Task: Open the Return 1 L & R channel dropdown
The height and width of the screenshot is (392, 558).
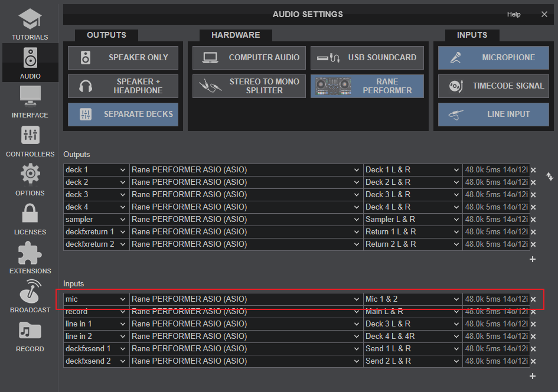Action: [413, 232]
